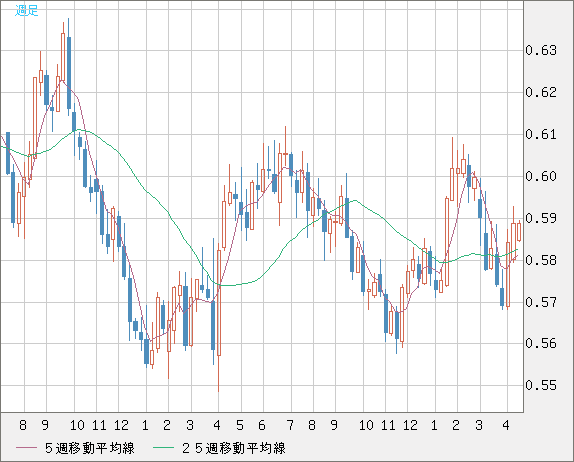The height and width of the screenshot is (462, 574).
Task: Click the month 5 axis label
Action: pyautogui.click(x=240, y=425)
